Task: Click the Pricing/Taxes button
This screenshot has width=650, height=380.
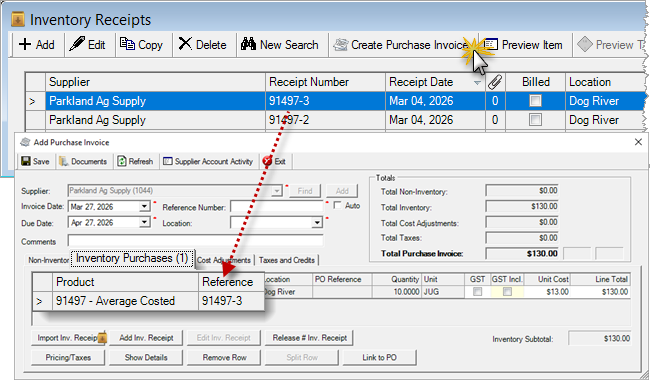Action: (68, 357)
